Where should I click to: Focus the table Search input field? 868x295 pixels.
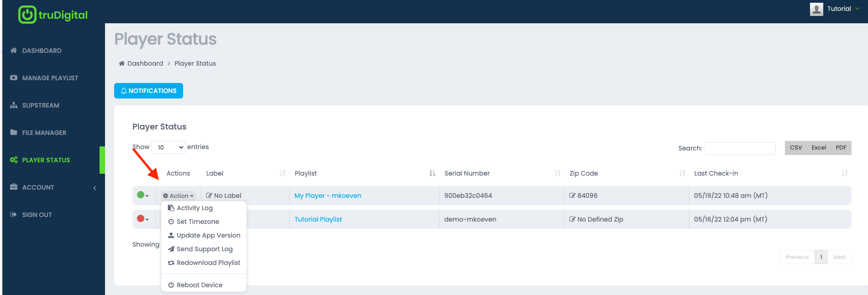[740, 148]
